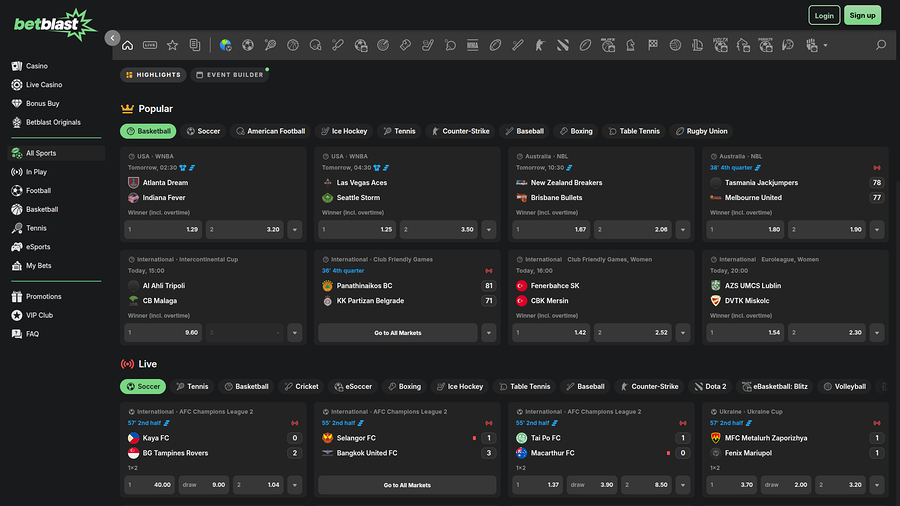Click the search magnifier icon
The height and width of the screenshot is (506, 900).
(880, 45)
